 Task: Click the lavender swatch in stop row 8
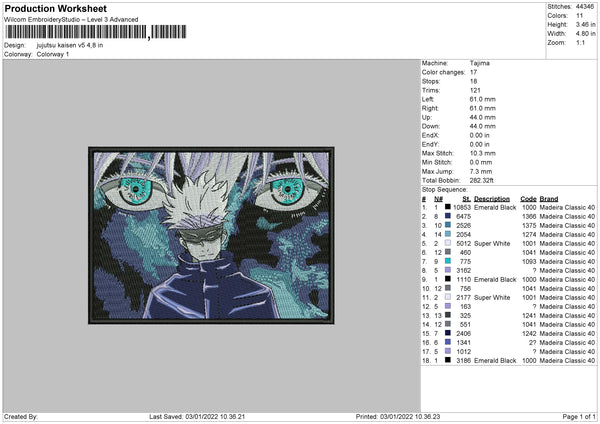[x=448, y=270]
